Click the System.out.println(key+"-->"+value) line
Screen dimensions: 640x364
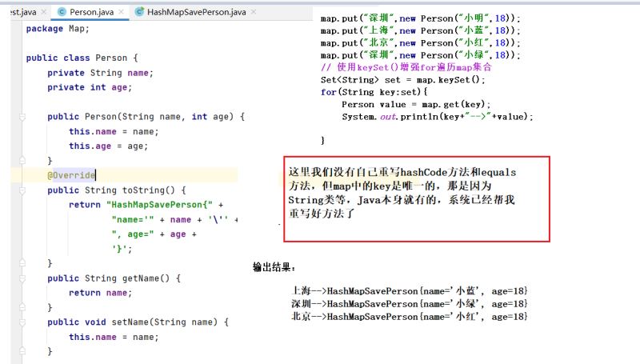(438, 117)
